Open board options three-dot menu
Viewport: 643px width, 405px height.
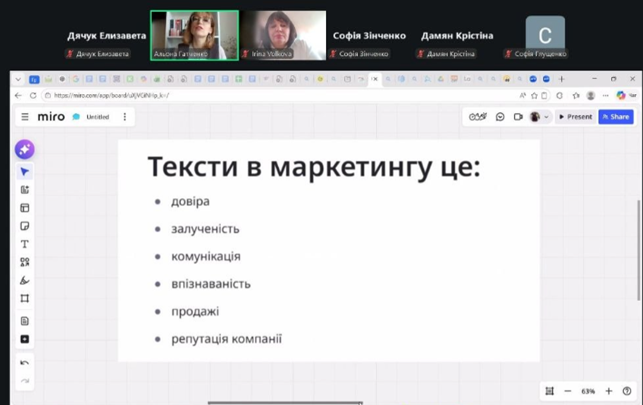click(x=125, y=117)
